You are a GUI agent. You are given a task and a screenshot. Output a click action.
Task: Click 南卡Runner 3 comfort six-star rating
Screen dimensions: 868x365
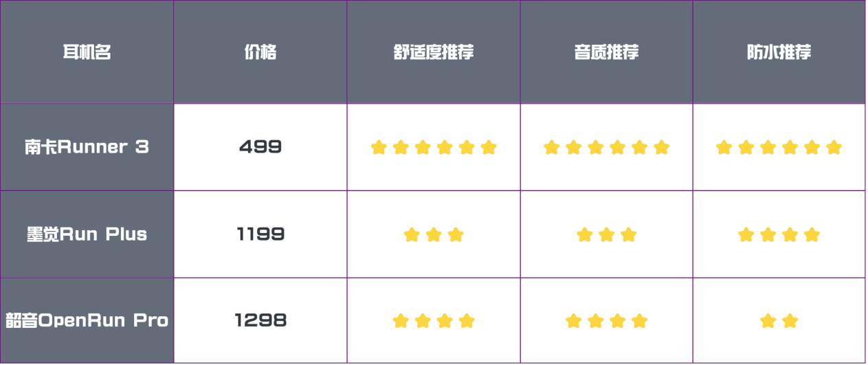point(434,147)
